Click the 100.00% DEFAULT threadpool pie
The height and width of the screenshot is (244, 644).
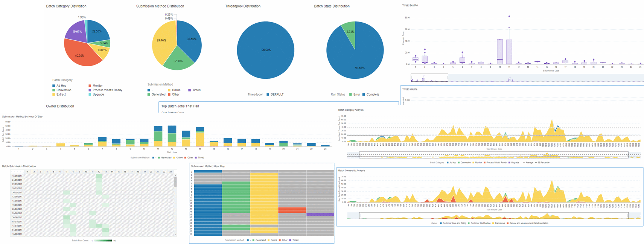(265, 50)
